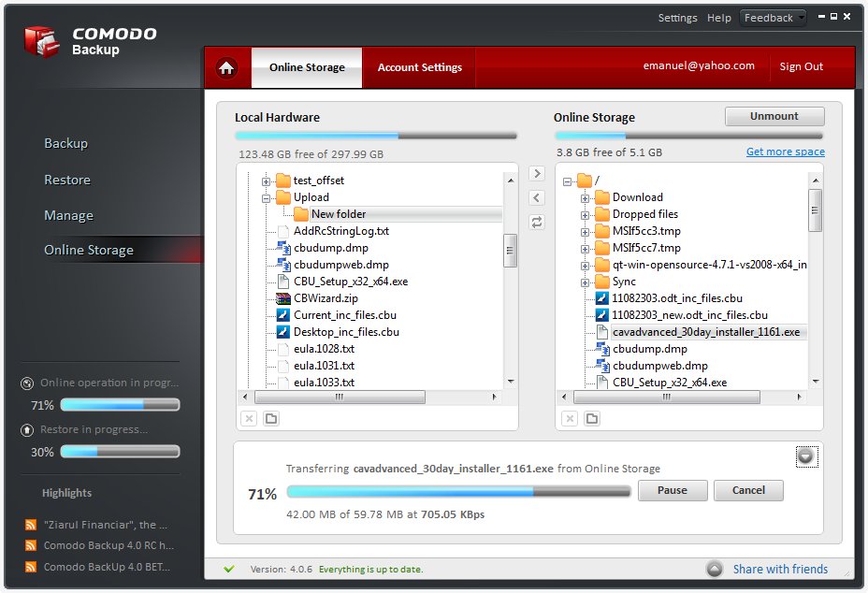Click the Current_inc_files.cbu backup icon
Screen dimensions: 868x593
(x=282, y=315)
